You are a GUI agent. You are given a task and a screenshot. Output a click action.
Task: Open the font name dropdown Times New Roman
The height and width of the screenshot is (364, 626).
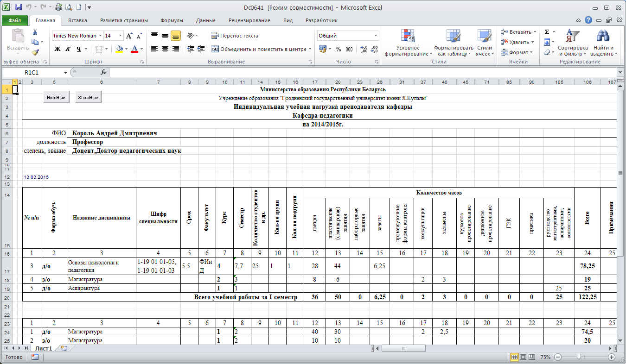pos(100,36)
